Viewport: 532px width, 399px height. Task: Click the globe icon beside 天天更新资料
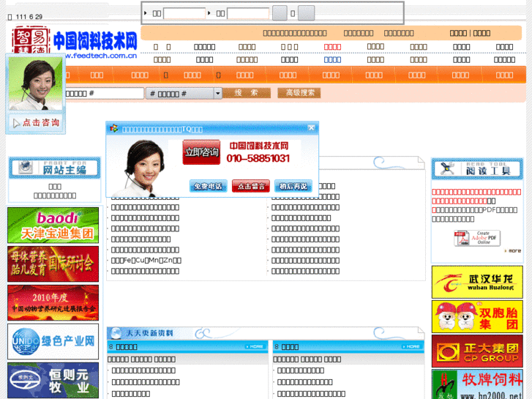(116, 333)
